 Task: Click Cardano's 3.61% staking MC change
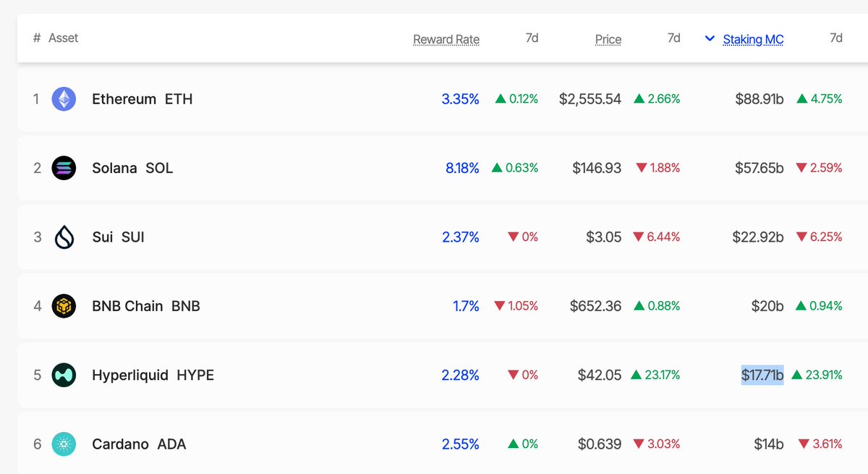tap(820, 444)
